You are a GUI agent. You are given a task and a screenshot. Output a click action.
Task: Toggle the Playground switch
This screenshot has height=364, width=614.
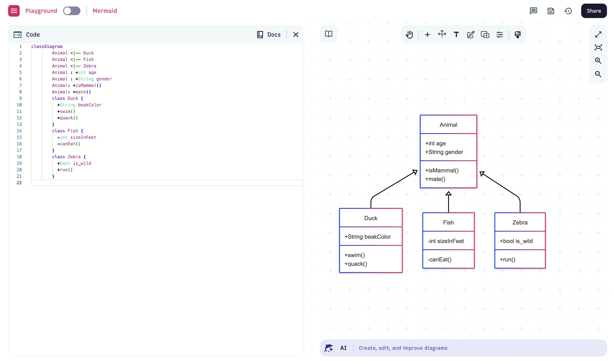[72, 11]
